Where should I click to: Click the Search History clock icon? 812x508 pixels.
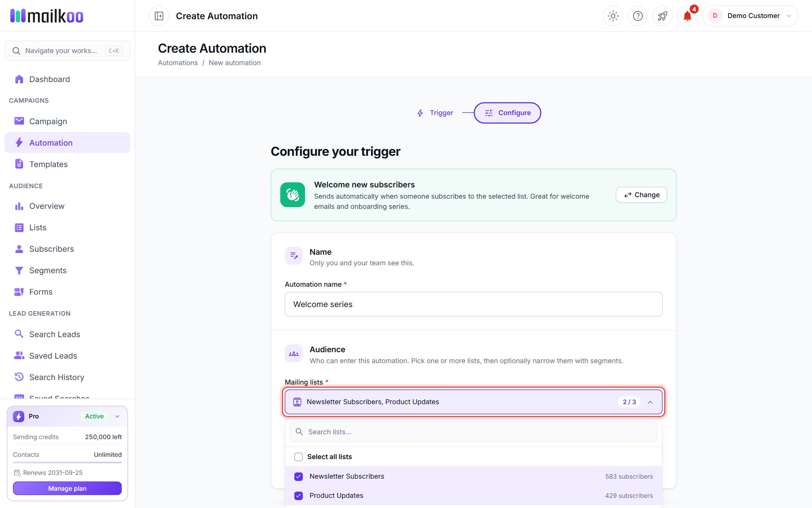point(19,377)
